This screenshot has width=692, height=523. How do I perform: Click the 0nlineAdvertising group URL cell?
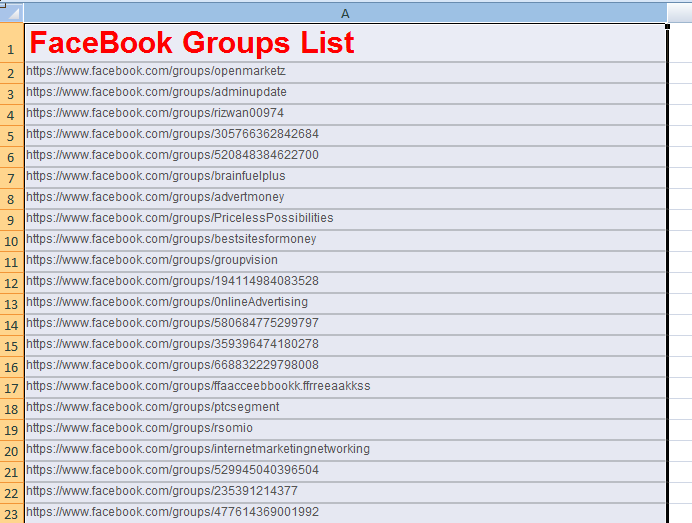tap(345, 303)
